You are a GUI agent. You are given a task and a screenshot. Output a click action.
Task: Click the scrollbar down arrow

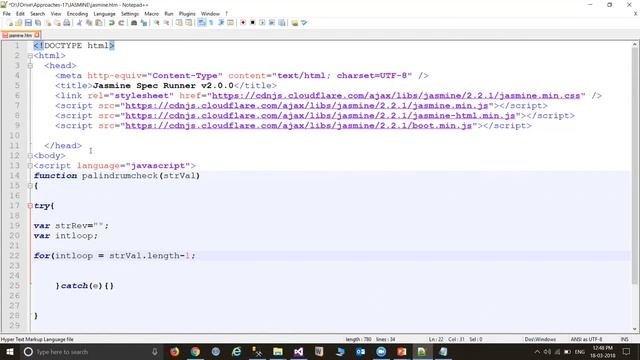[635, 329]
